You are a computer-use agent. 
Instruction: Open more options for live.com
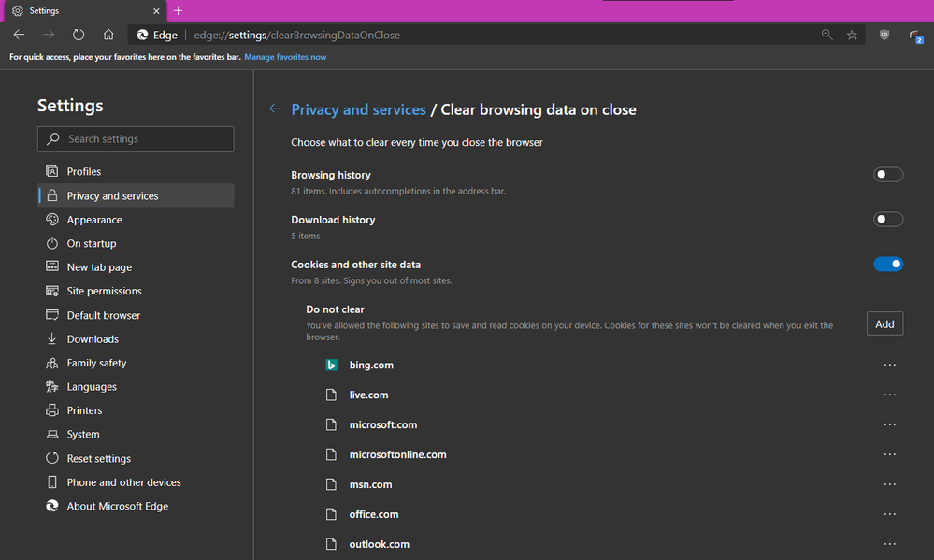tap(890, 395)
